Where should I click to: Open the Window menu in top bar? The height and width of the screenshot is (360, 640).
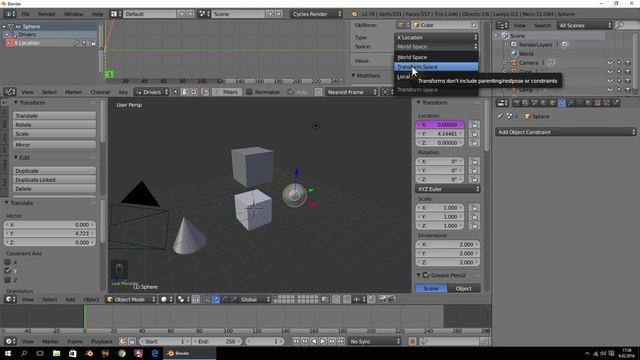(73, 14)
